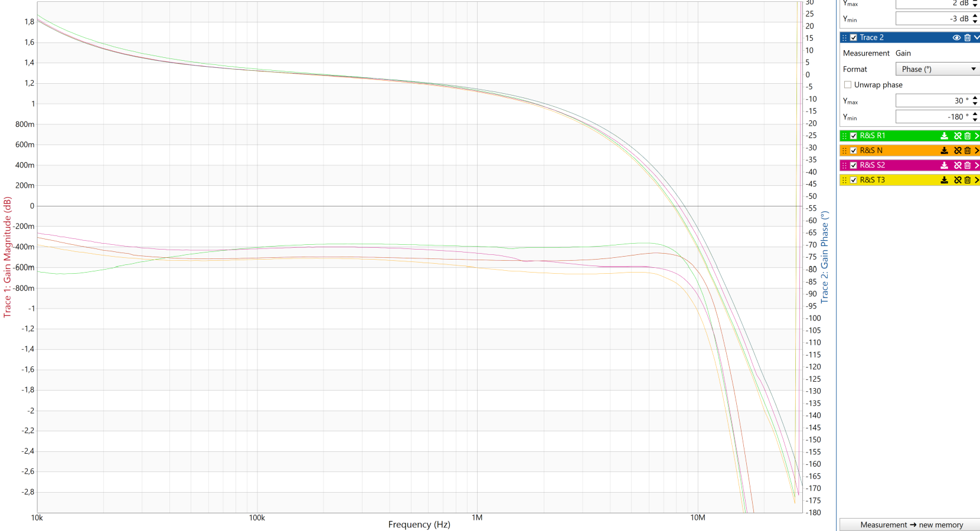The image size is (980, 531).
Task: Delete the R&S N memory
Action: coord(967,150)
